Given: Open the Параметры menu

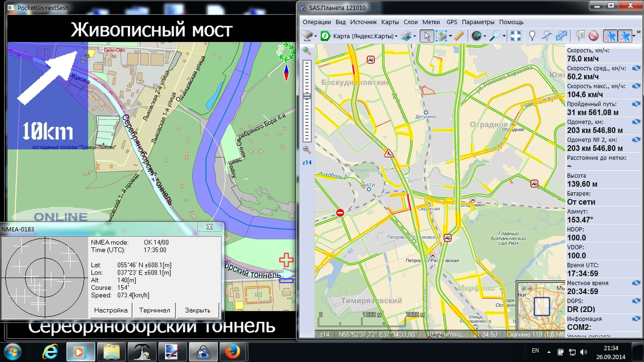Looking at the screenshot, I should (x=478, y=22).
